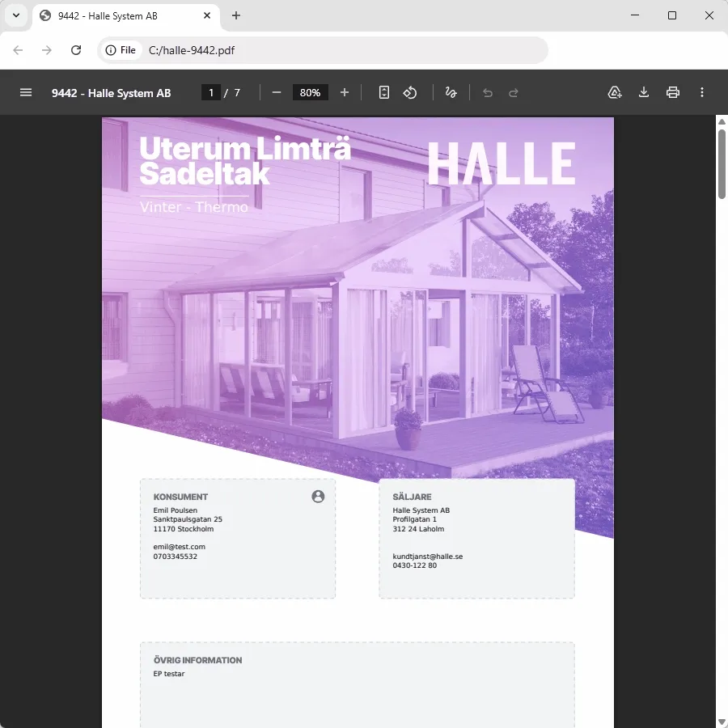Screen dimensions: 728x728
Task: Click the vertical scrollbar thumb
Action: coord(722,164)
